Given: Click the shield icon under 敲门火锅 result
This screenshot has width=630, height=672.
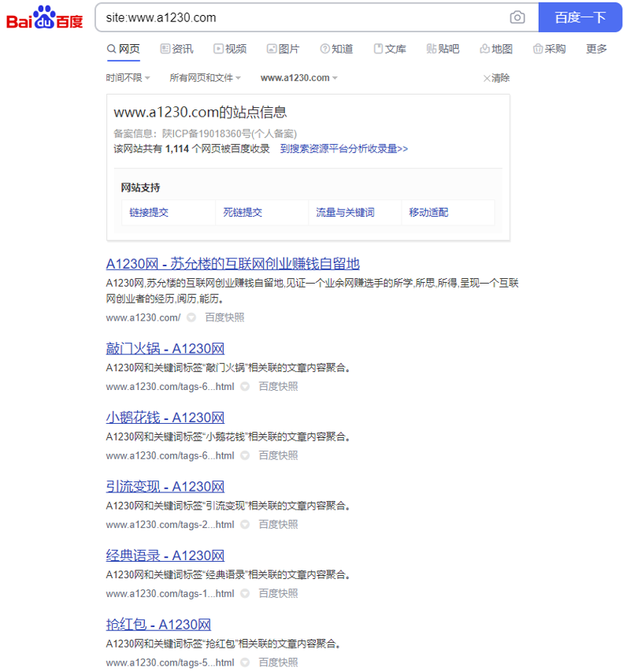Looking at the screenshot, I should (x=245, y=386).
